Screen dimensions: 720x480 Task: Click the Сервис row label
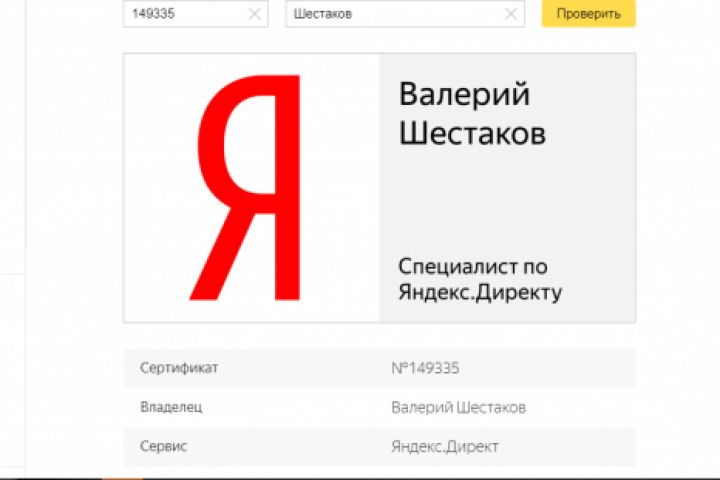163,446
